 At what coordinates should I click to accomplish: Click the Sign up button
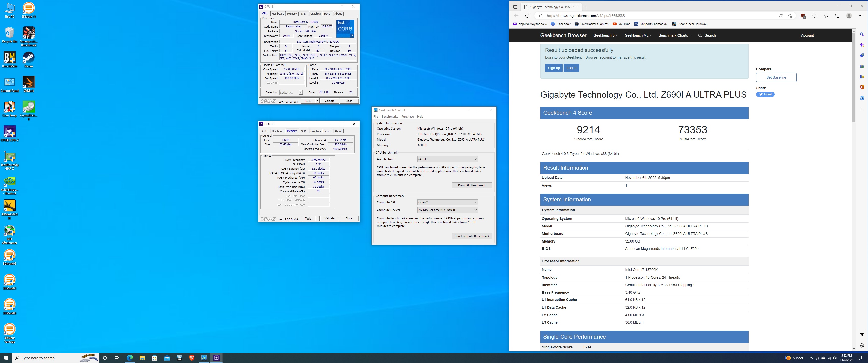[x=554, y=68]
